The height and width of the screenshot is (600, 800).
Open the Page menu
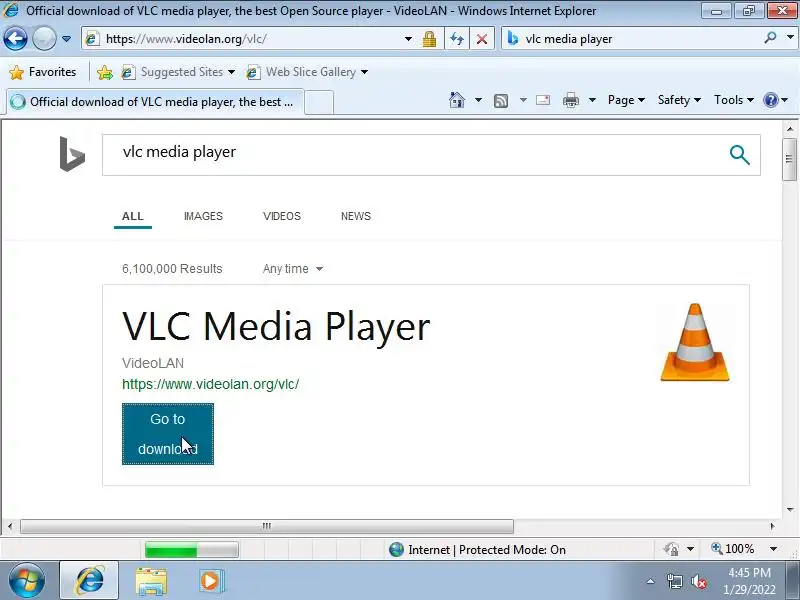point(626,100)
